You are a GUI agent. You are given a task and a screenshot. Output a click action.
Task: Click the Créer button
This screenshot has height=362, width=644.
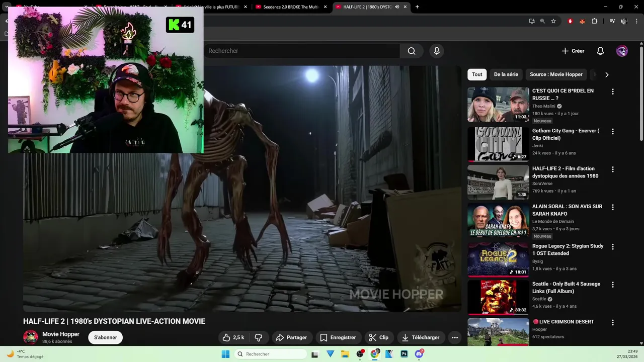573,51
